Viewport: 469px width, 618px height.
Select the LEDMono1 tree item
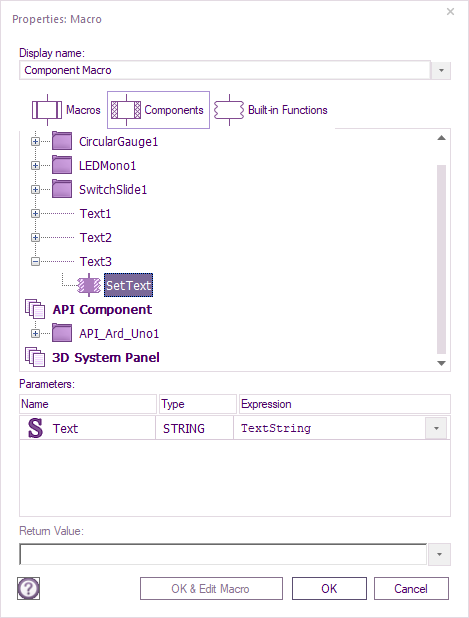pos(107,166)
